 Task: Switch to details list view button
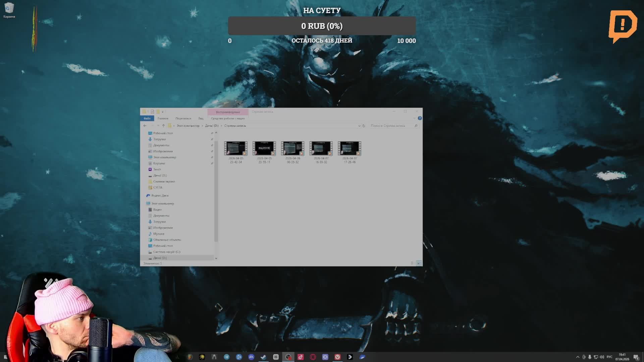[412, 263]
